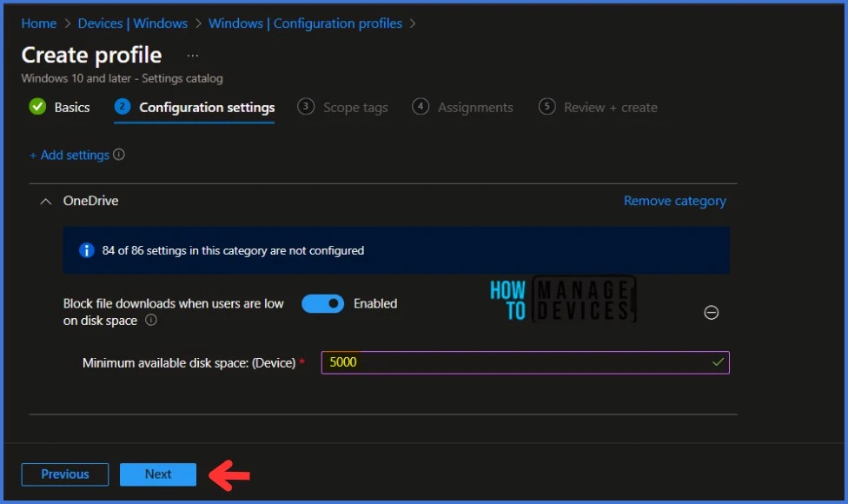Click 'Windows 10 and later - Settings catalog' subtitle
Screen dimensions: 848x504
pos(122,78)
